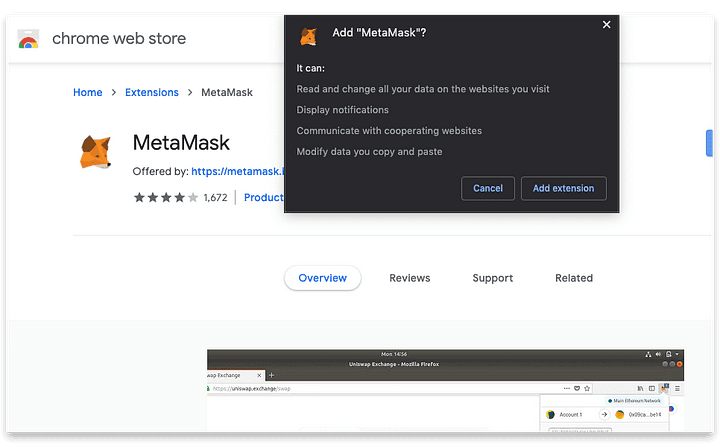The height and width of the screenshot is (447, 720).
Task: Click the 0x09ca...be14 address in preview
Action: 645,414
